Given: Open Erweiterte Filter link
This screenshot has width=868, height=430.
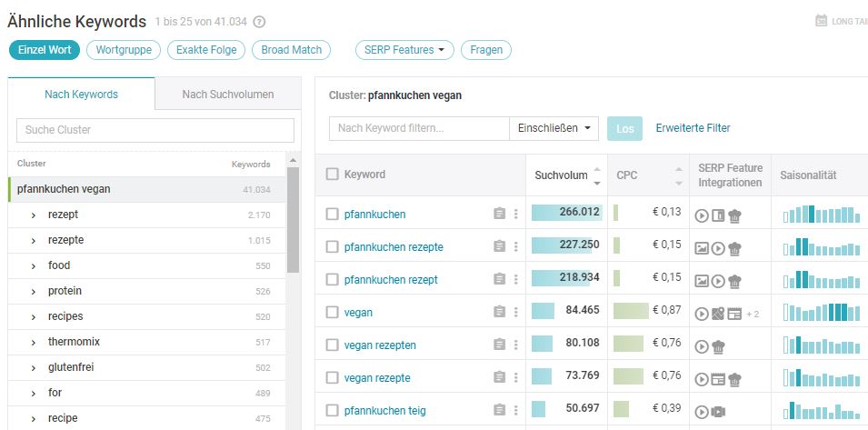Looking at the screenshot, I should point(693,128).
